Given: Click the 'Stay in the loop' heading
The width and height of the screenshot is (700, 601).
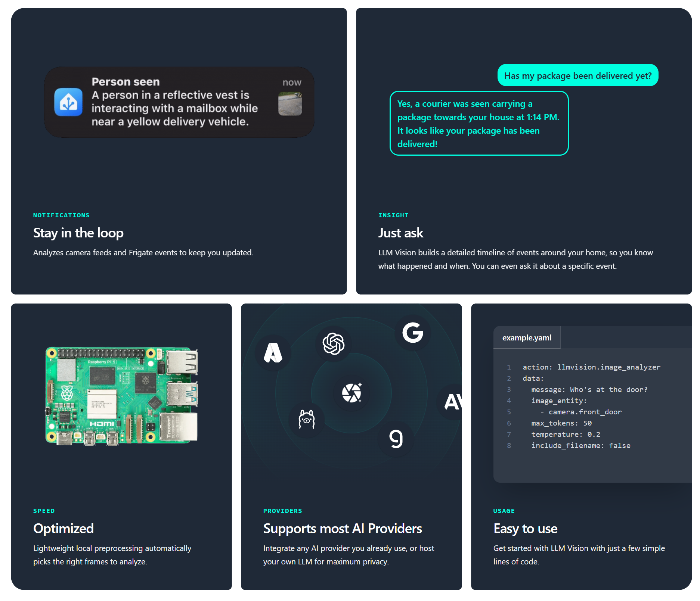Looking at the screenshot, I should 78,233.
